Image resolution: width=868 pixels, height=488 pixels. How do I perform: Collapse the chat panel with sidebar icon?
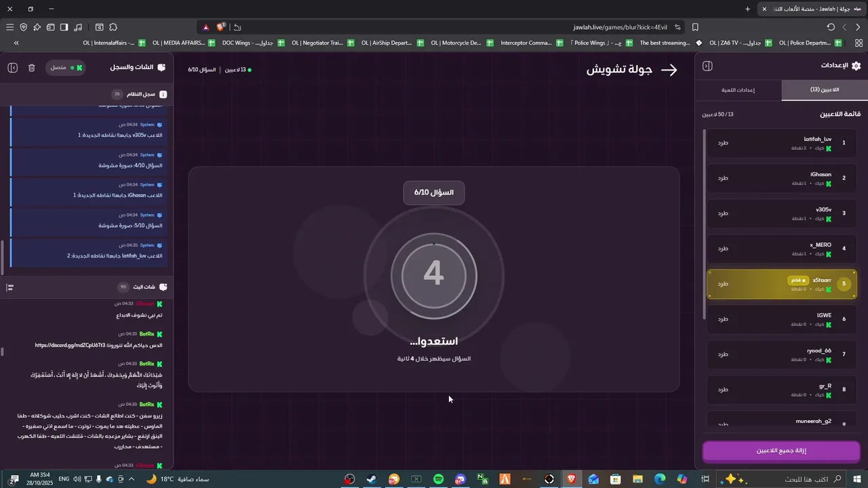13,68
